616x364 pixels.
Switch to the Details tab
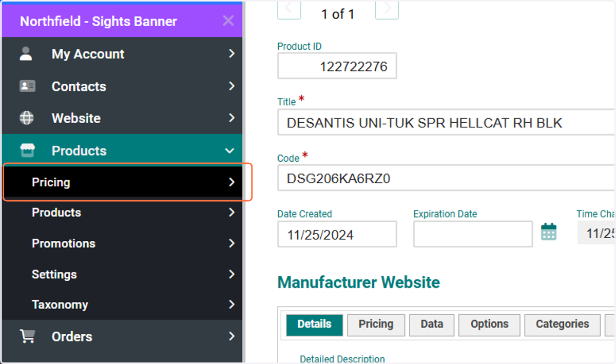(314, 324)
